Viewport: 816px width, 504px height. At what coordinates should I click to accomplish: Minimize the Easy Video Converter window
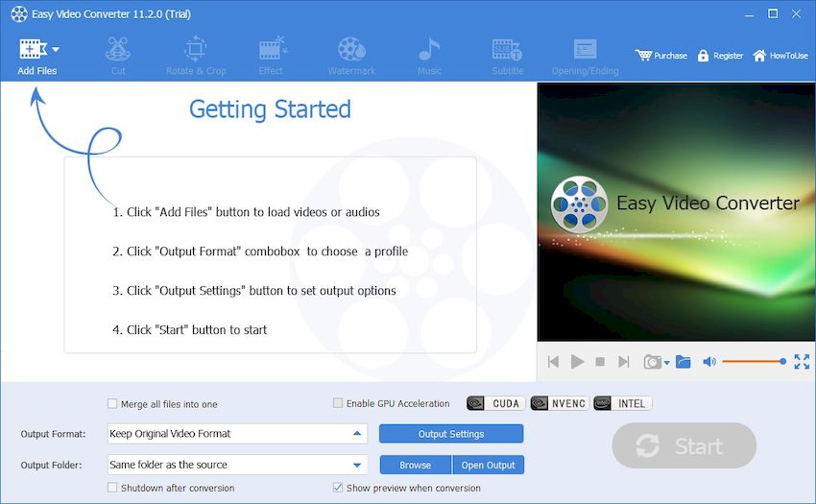(750, 14)
